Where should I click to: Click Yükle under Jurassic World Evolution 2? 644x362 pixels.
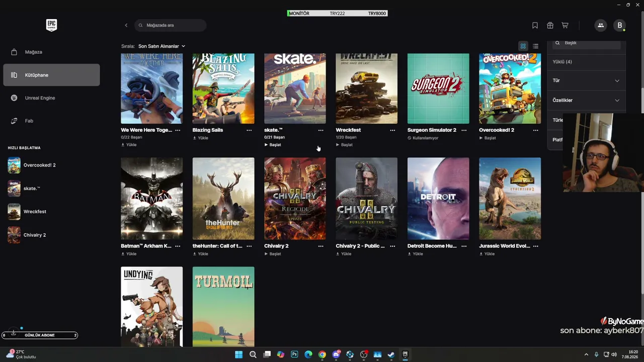click(x=487, y=254)
